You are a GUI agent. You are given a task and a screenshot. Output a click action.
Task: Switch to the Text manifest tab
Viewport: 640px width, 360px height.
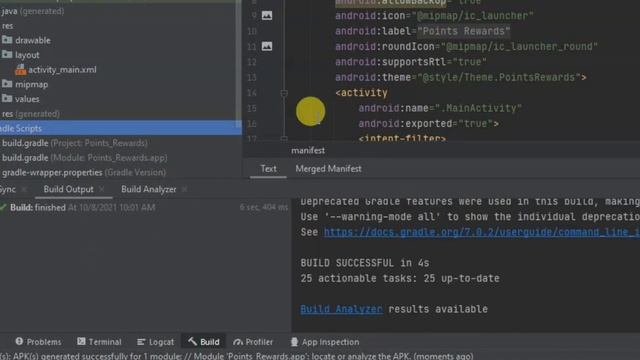click(x=268, y=169)
